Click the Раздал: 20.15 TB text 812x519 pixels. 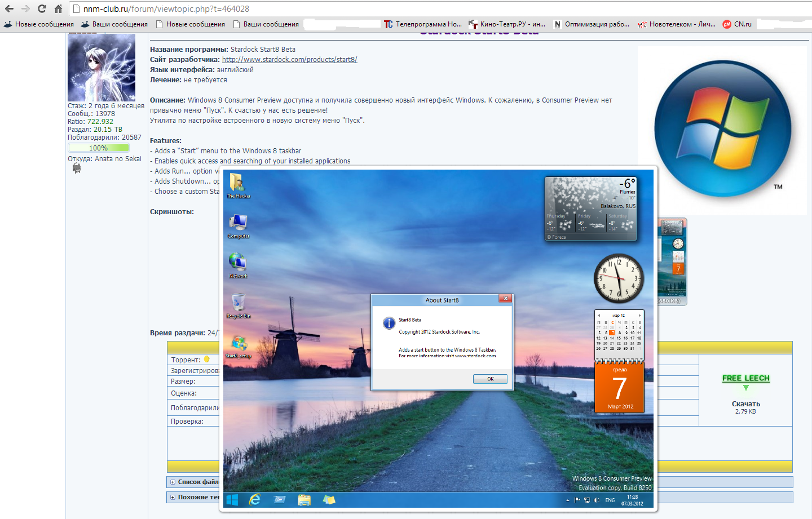tap(95, 130)
